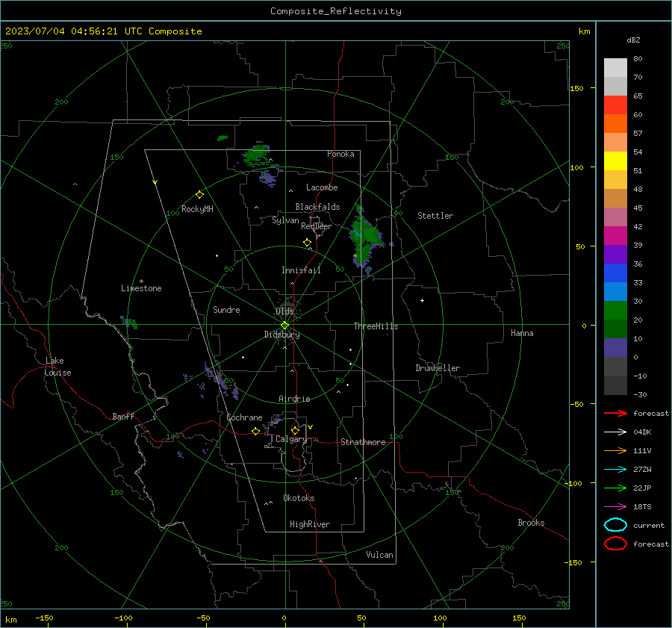Click the Vulcan town label
Viewport: 672px width, 628px height.
[x=380, y=555]
